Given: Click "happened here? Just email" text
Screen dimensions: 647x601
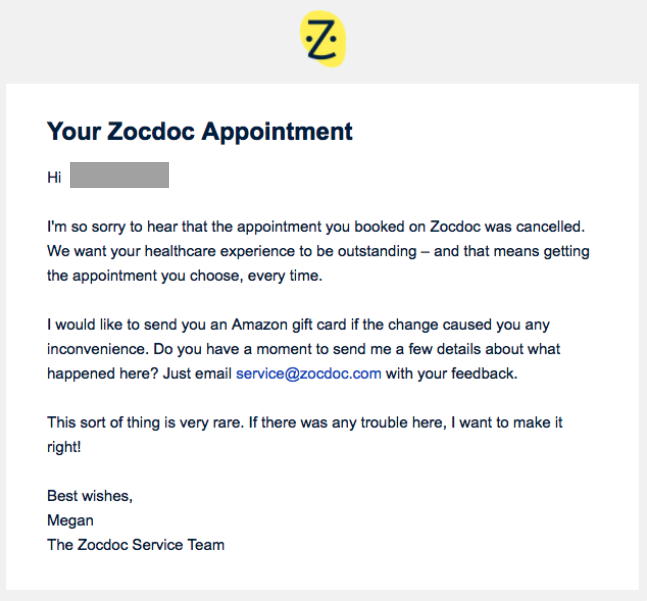Looking at the screenshot, I should click(139, 374).
